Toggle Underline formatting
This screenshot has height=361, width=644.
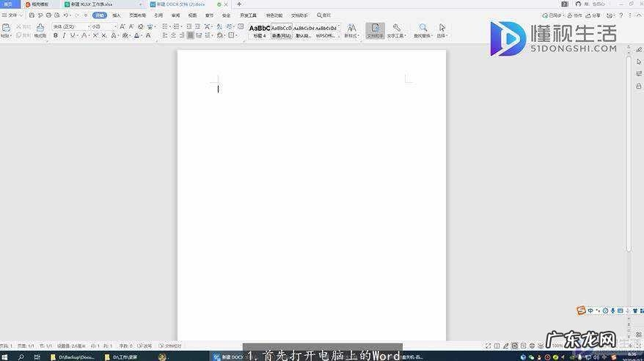(x=73, y=36)
